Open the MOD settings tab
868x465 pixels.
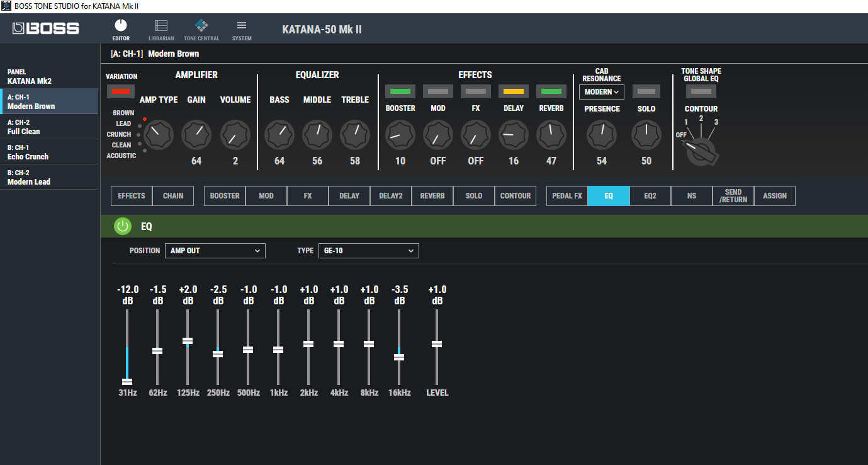click(266, 196)
